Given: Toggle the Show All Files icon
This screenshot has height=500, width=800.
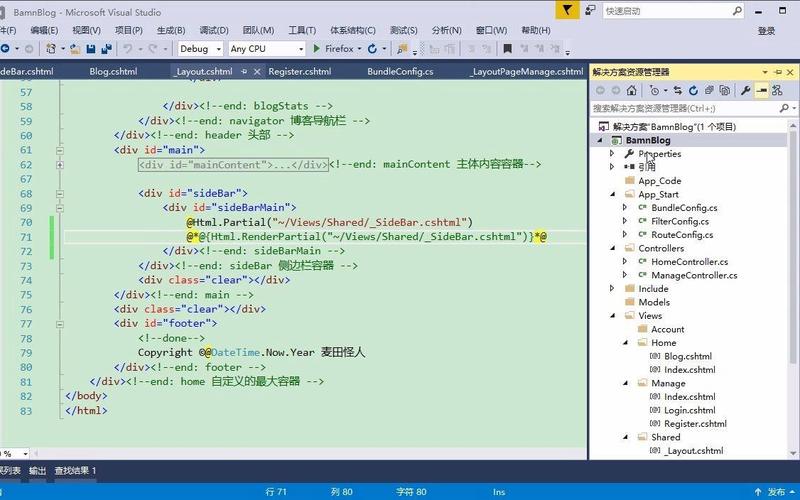Looking at the screenshot, I should tap(724, 91).
